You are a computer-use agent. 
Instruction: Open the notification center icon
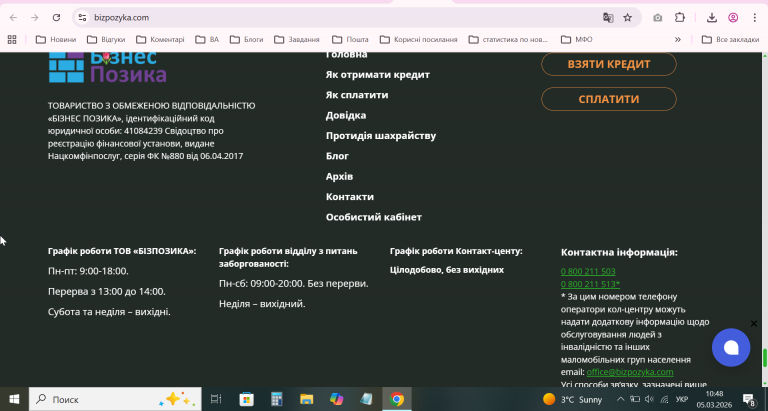[748, 399]
